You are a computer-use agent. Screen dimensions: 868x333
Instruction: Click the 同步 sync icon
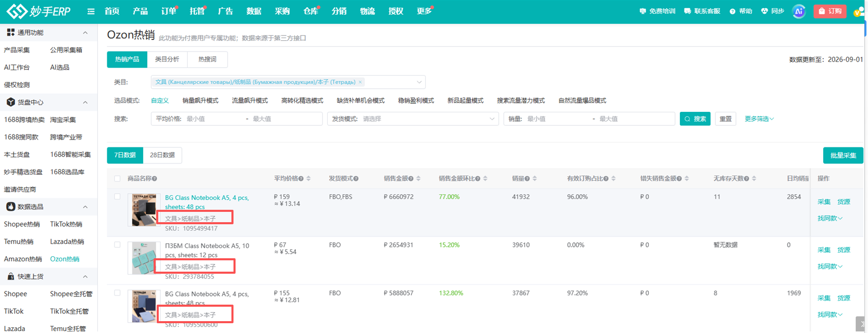tap(772, 11)
